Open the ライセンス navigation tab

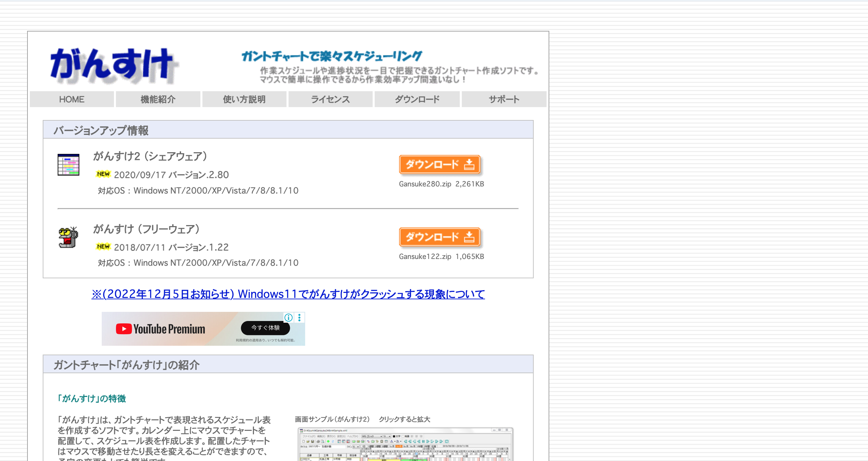(331, 99)
